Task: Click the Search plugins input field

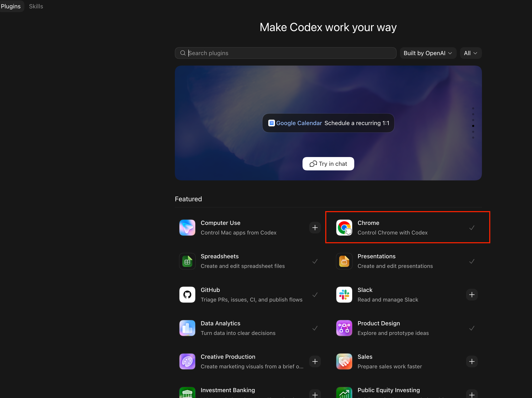Action: [x=285, y=53]
